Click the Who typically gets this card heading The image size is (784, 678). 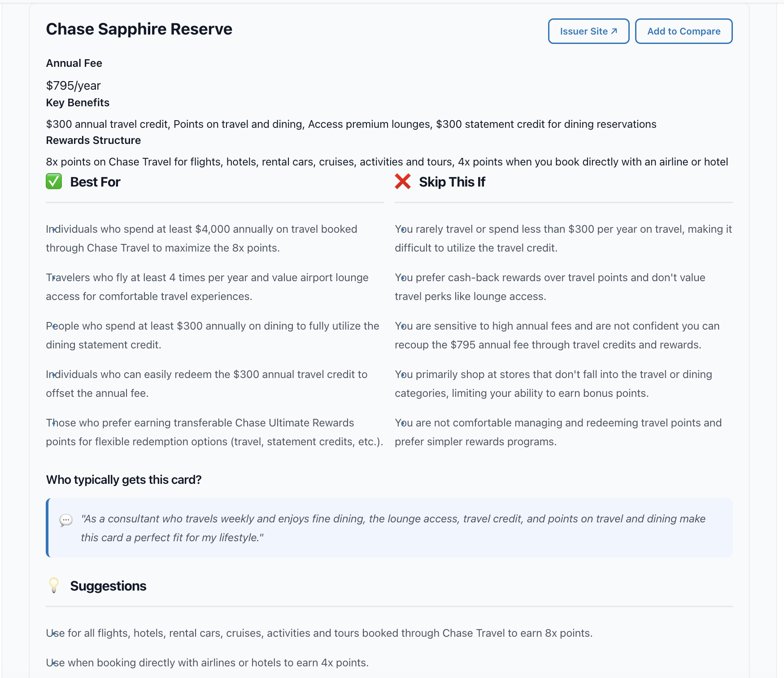pos(124,479)
